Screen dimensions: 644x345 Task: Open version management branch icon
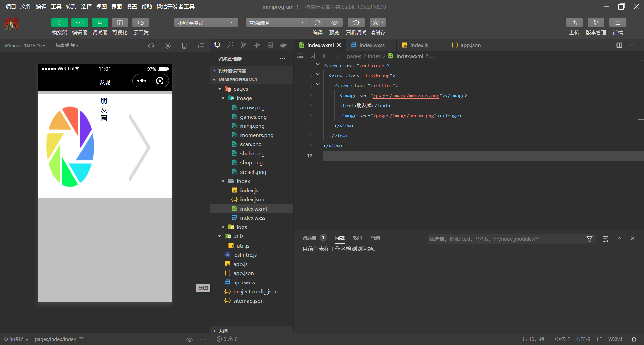click(x=596, y=23)
